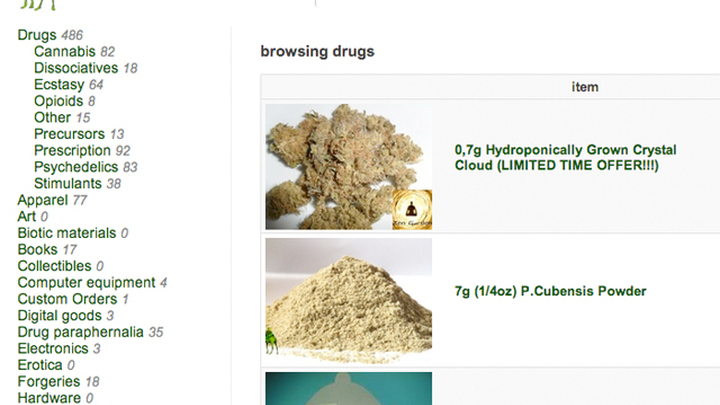This screenshot has height=405, width=720.
Task: Select the Opioids category
Action: pos(58,101)
